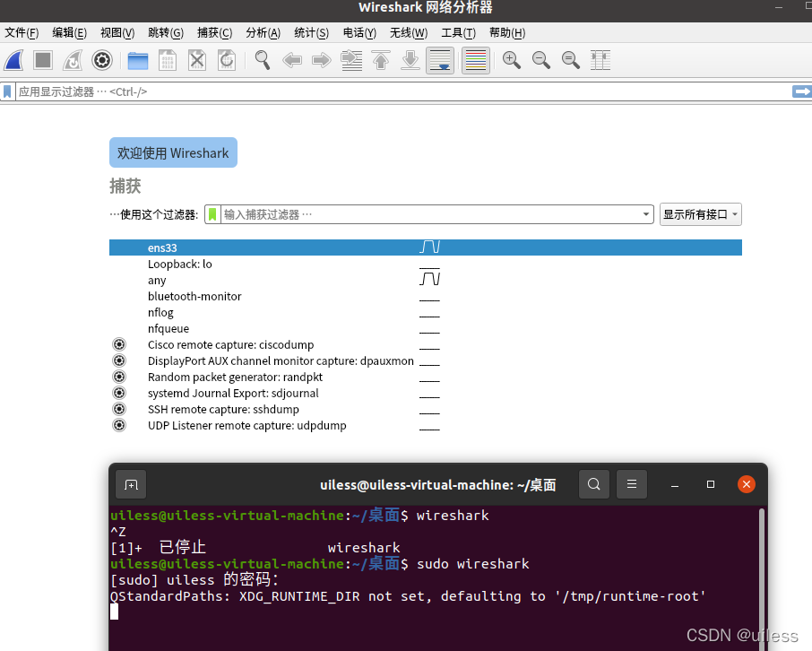The height and width of the screenshot is (651, 812).
Task: Open the 文件(F) menu
Action: point(22,33)
